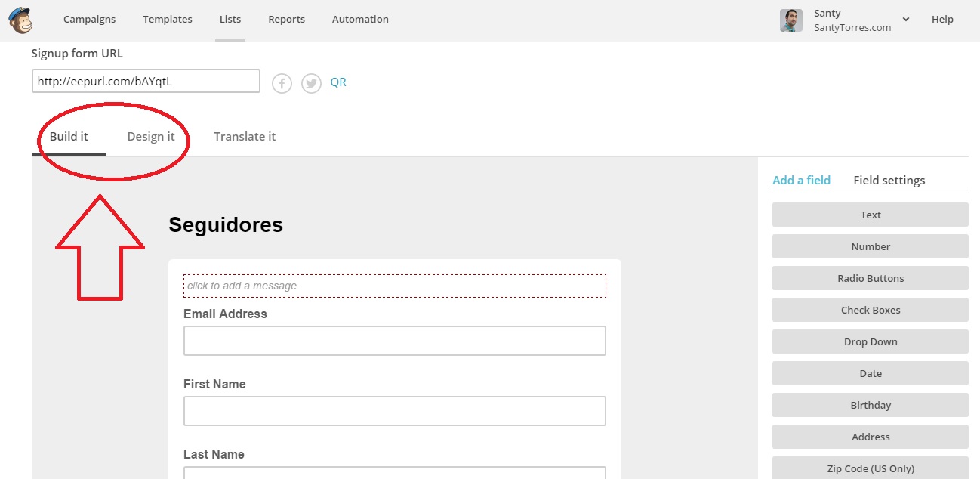980x479 pixels.
Task: Open the Reports section
Action: [x=286, y=20]
